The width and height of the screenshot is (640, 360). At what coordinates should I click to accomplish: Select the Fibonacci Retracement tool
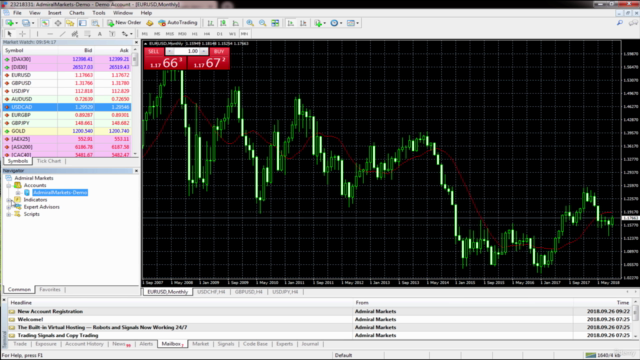pyautogui.click(x=87, y=34)
